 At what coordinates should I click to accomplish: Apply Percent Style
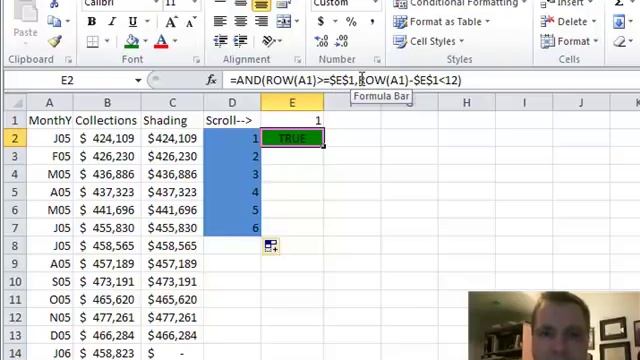point(351,22)
